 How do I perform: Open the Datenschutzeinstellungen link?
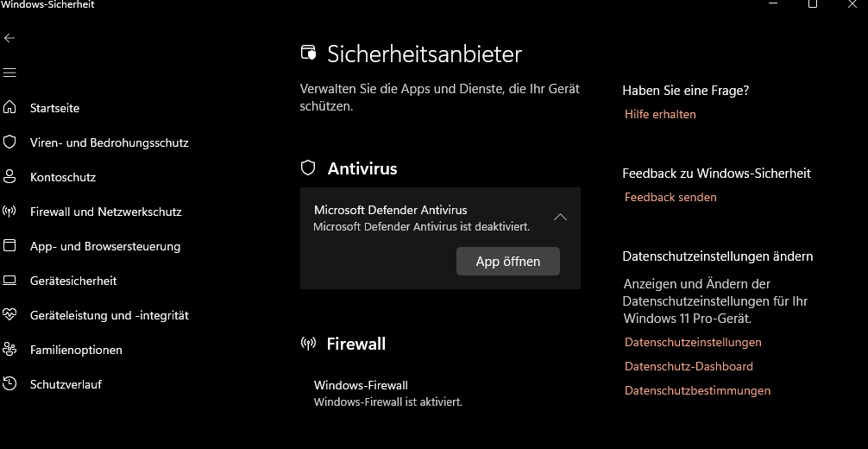pyautogui.click(x=693, y=343)
